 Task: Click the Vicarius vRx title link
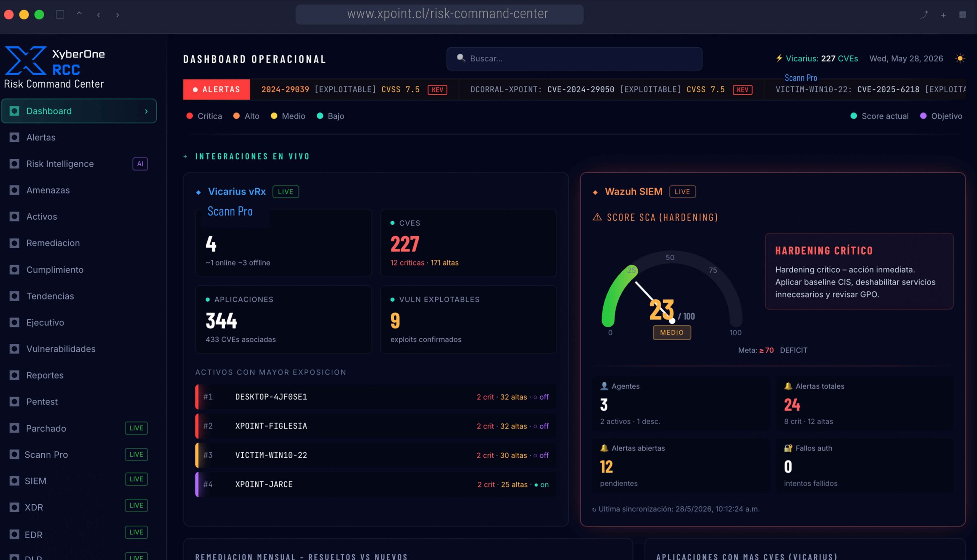pos(237,191)
